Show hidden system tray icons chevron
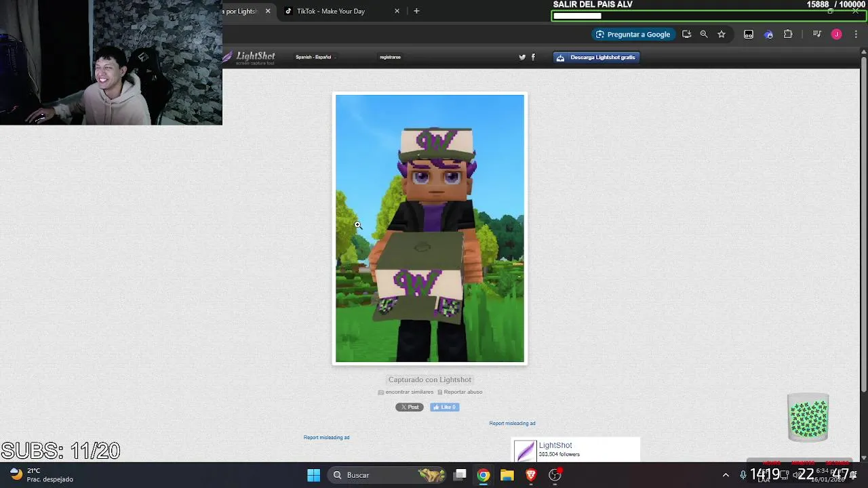Image resolution: width=868 pixels, height=488 pixels. point(726,475)
